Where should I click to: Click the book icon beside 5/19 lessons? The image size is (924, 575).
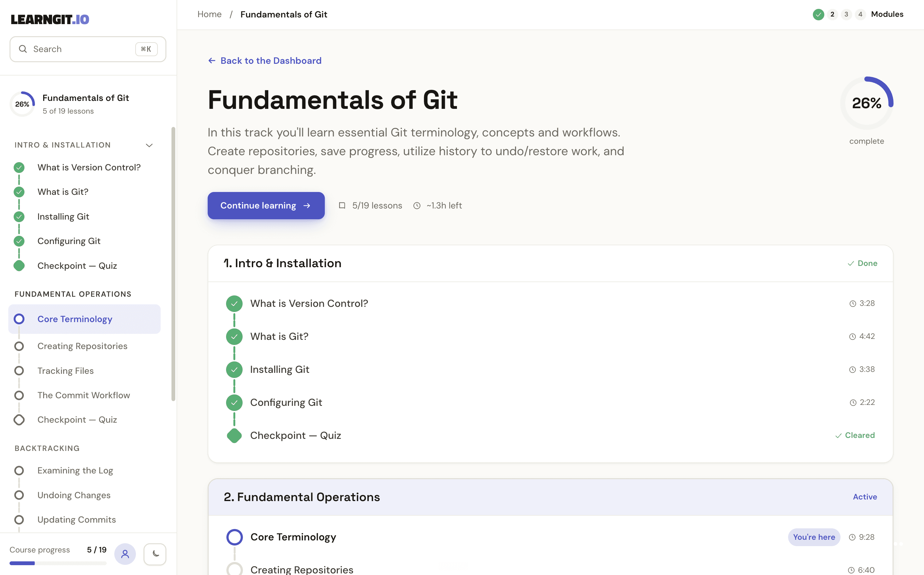point(342,206)
